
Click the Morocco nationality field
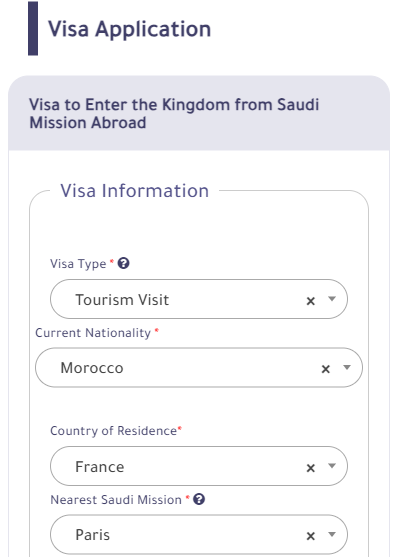point(199,368)
